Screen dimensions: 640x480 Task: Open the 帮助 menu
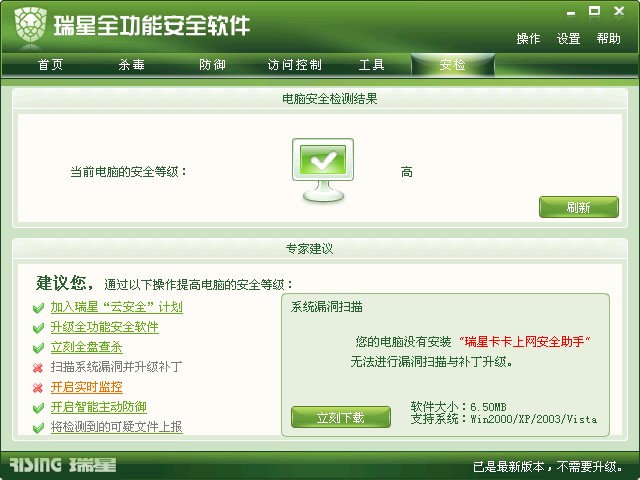tap(609, 39)
